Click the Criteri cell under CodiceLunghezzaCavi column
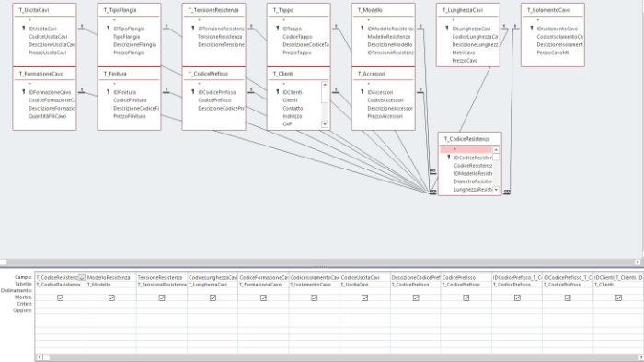644x362 pixels. point(213,304)
